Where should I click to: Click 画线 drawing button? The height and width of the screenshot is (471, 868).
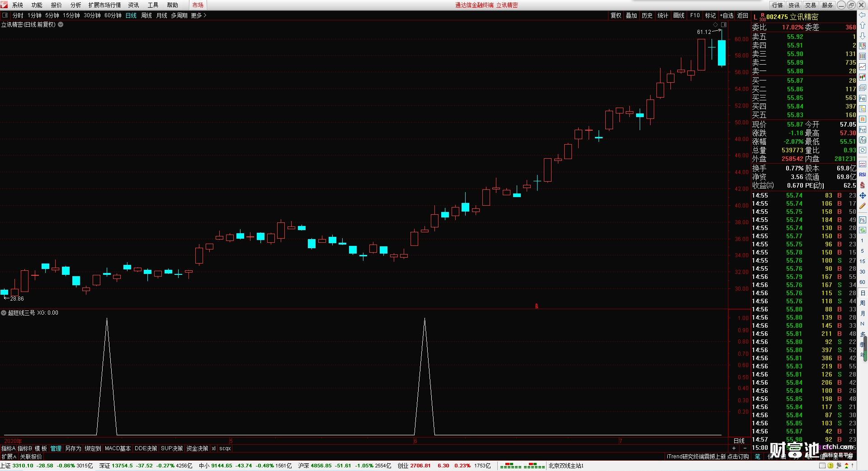click(679, 15)
